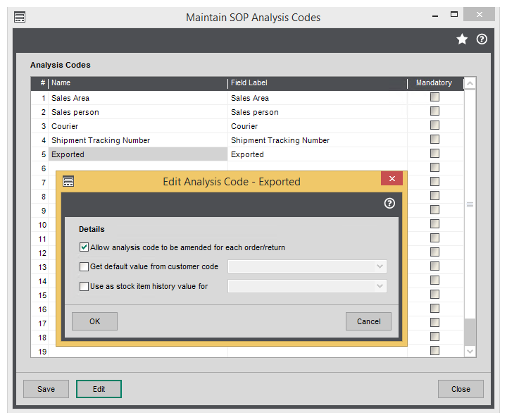Click the favourites star icon
This screenshot has height=420, width=507.
click(462, 39)
